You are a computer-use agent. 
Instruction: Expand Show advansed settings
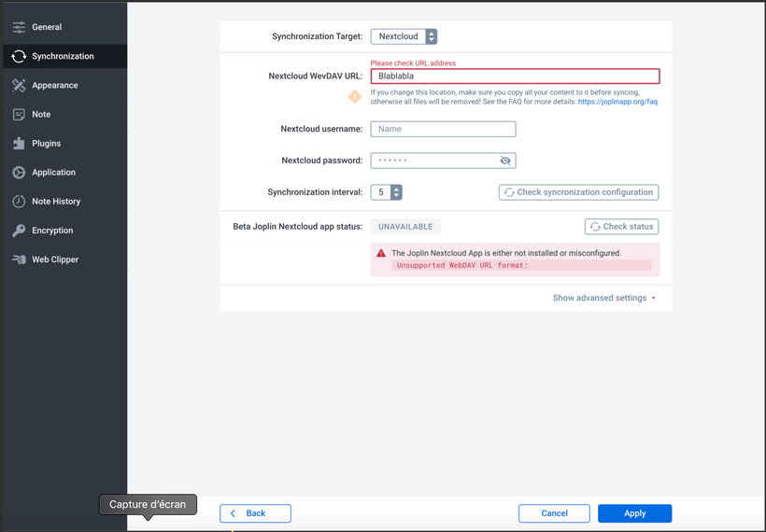604,298
